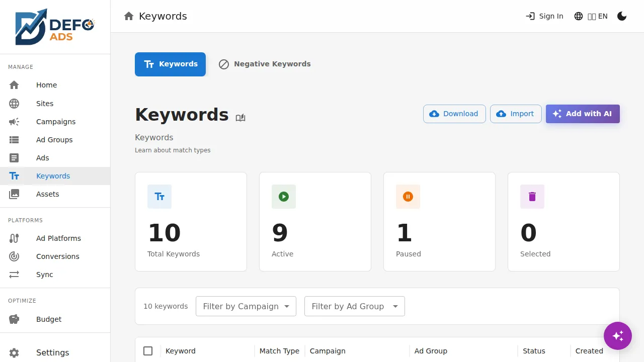Click the orange Paused icon

(408, 197)
